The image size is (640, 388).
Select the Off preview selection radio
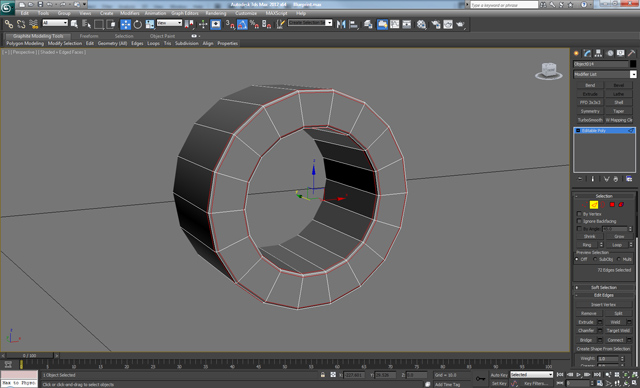(x=577, y=259)
